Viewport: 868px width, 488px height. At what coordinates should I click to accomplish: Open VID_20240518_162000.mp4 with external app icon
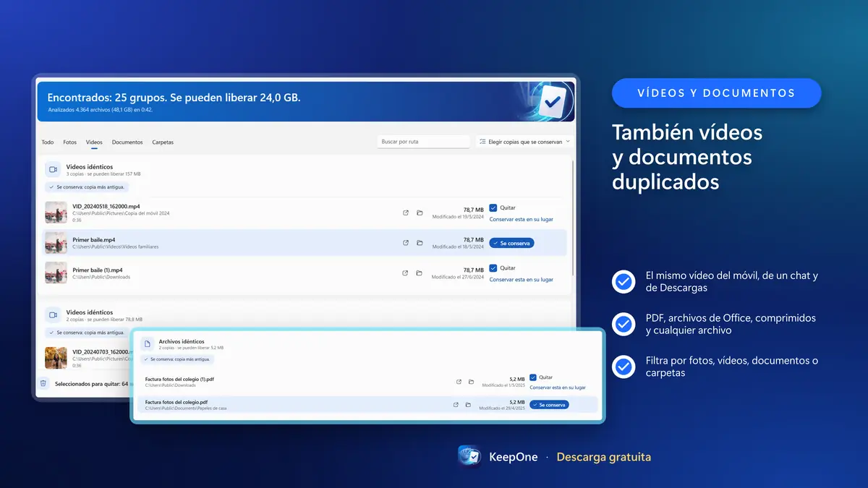coord(406,213)
